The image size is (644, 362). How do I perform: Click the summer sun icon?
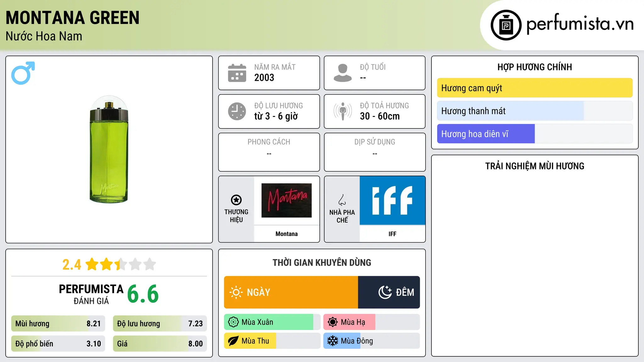(333, 322)
